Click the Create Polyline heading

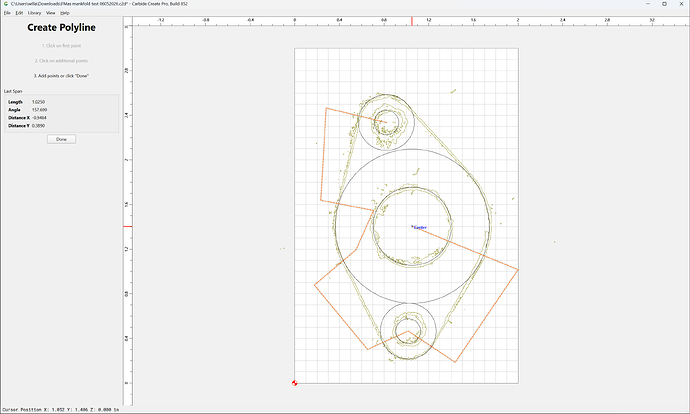62,27
